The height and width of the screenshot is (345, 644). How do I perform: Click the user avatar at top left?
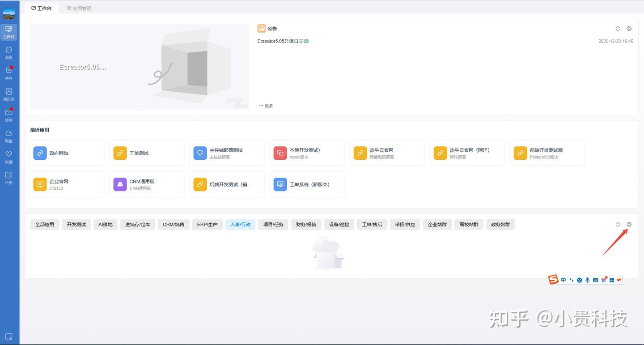click(8, 13)
